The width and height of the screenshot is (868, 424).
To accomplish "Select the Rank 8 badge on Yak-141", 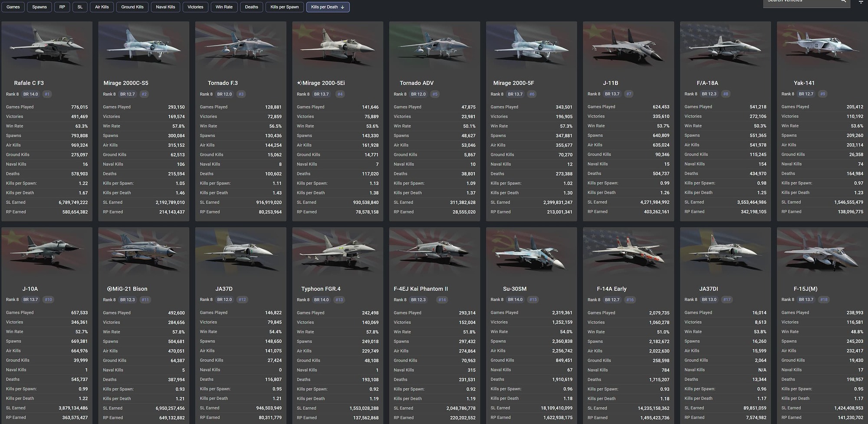I will pyautogui.click(x=787, y=94).
